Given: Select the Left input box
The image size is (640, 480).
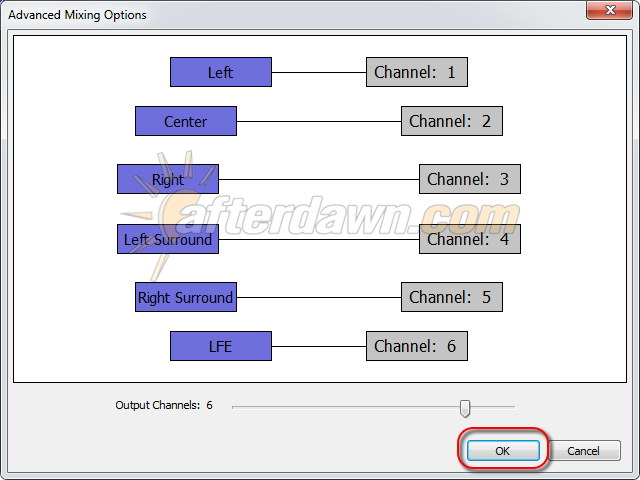Looking at the screenshot, I should [221, 72].
